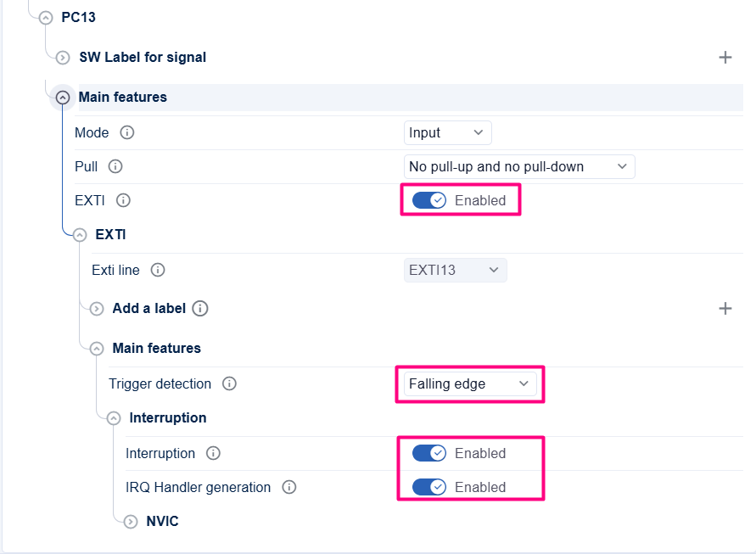Click the info icon beside Pull
The width and height of the screenshot is (756, 554).
pos(115,166)
